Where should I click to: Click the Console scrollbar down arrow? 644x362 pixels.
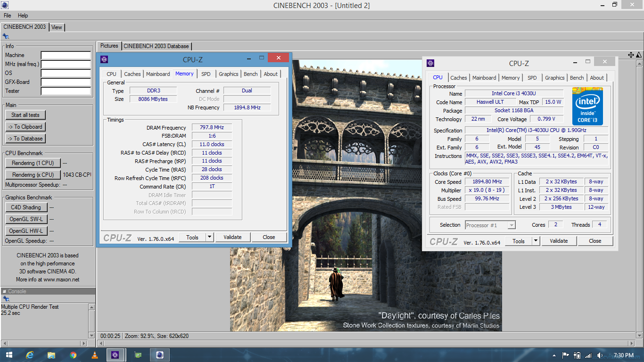pos(91,335)
